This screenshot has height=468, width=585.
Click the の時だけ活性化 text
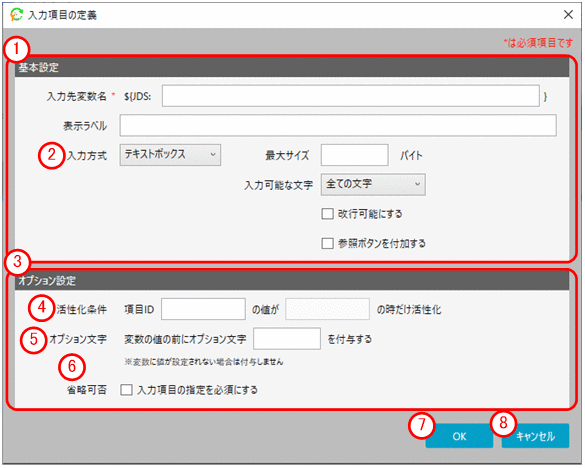[409, 309]
